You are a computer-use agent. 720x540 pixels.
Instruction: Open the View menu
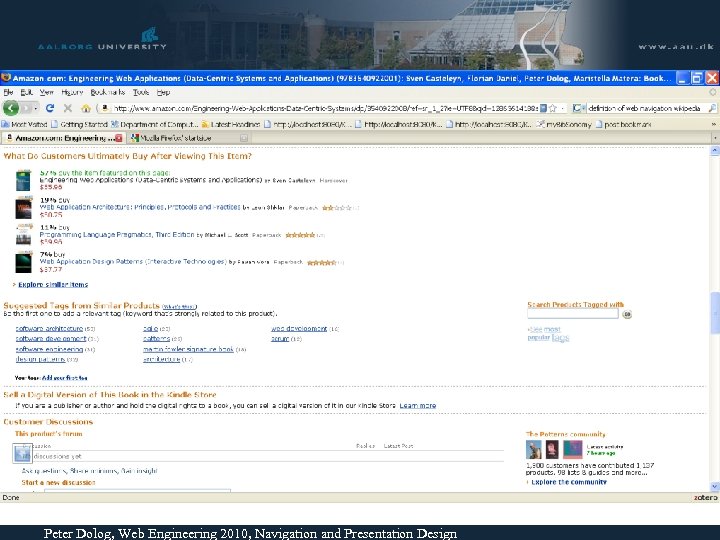click(x=46, y=92)
